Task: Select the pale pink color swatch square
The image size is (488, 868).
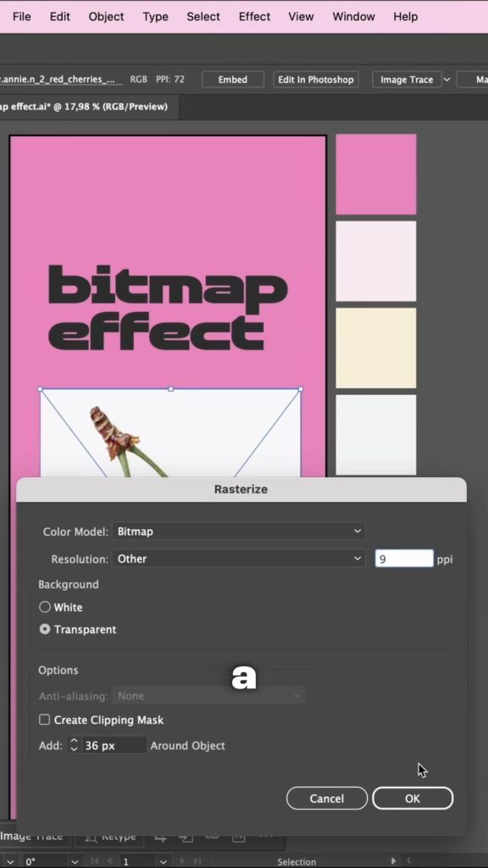Action: click(x=376, y=261)
